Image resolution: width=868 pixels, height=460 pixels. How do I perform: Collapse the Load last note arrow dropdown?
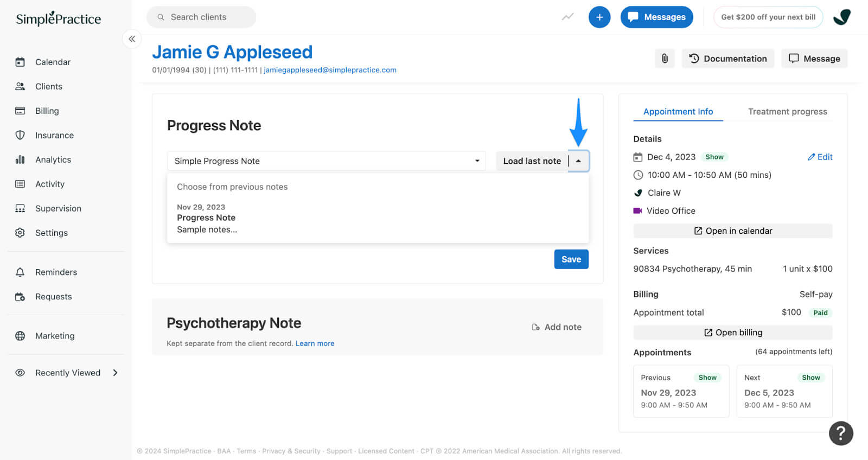click(578, 161)
